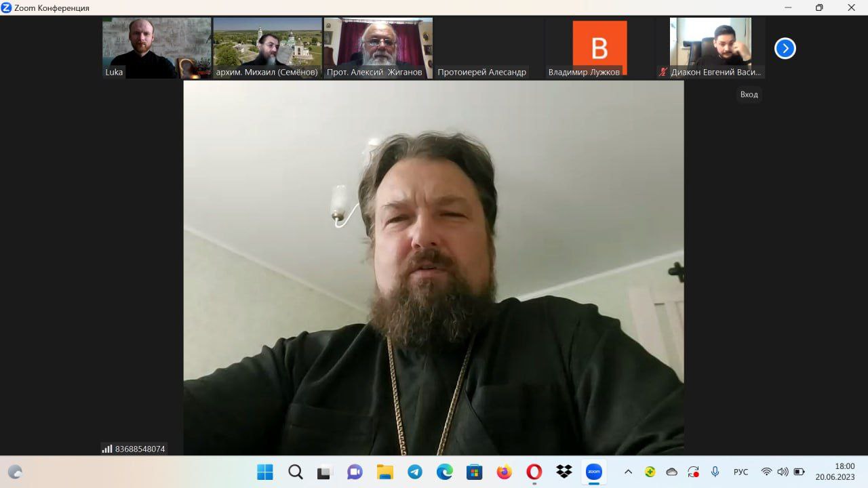Open taskbar Search
Viewport: 868px width, 488px height.
(295, 472)
